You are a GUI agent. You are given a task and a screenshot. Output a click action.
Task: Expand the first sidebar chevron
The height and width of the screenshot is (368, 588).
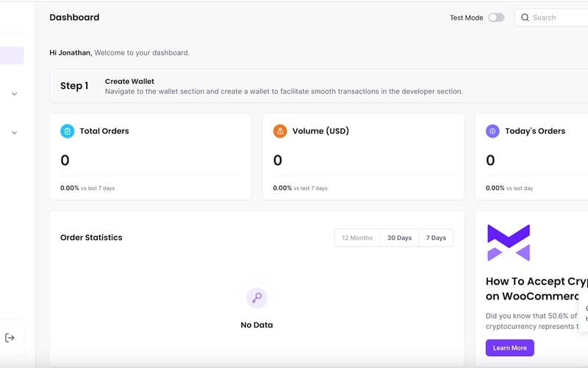[x=14, y=94]
